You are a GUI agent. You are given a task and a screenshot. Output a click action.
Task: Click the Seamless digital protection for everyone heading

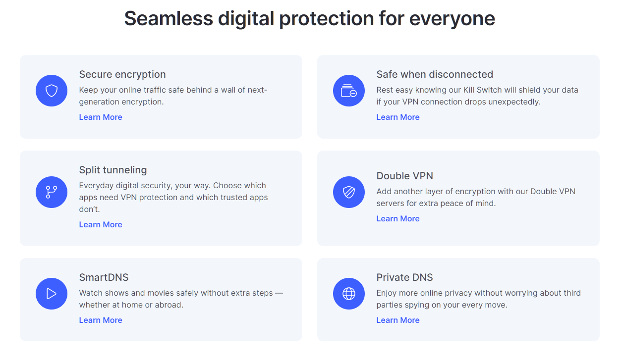point(310,19)
